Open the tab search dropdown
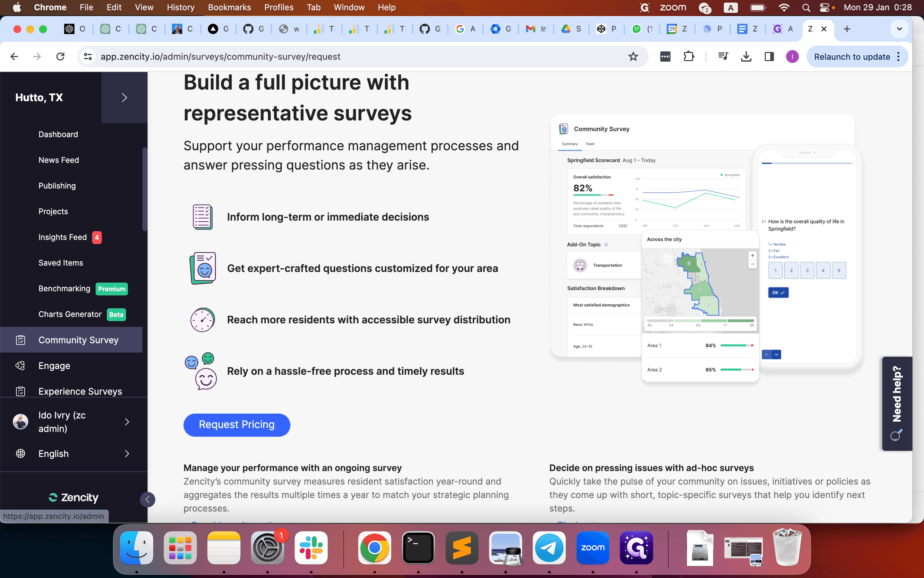This screenshot has height=578, width=924. [899, 29]
